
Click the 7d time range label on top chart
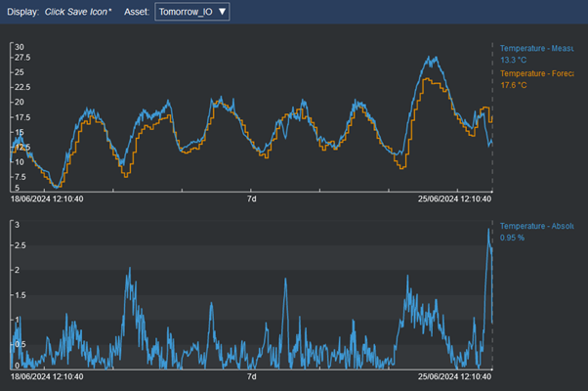tap(251, 198)
